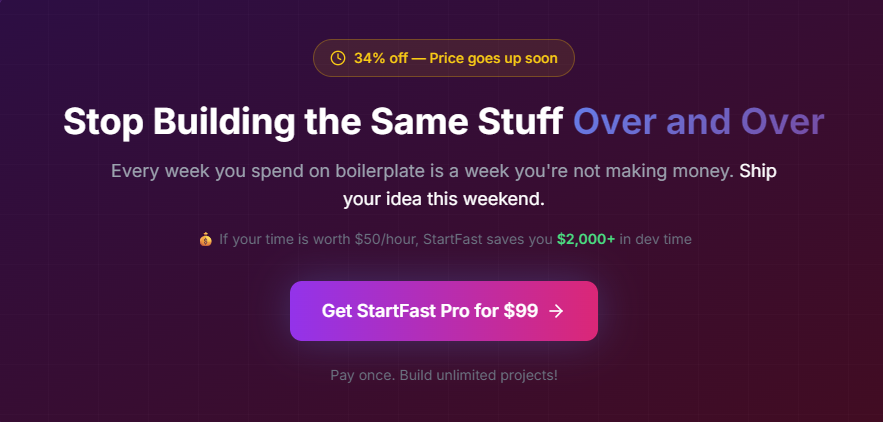Click the green "$2,000+" savings amount
883x422 pixels.
coord(586,240)
